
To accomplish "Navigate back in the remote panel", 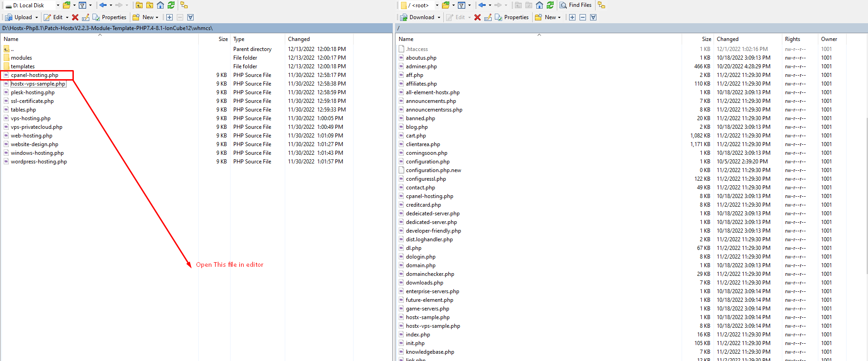I will (482, 5).
